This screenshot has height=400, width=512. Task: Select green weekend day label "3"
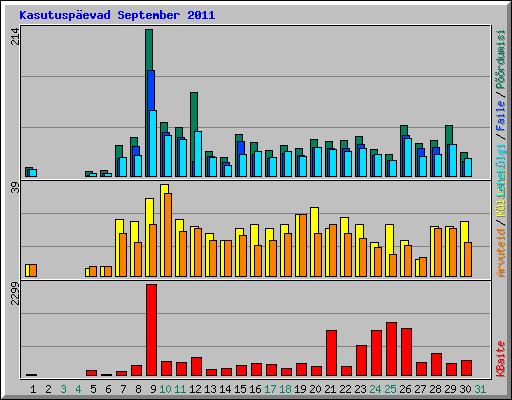point(63,389)
